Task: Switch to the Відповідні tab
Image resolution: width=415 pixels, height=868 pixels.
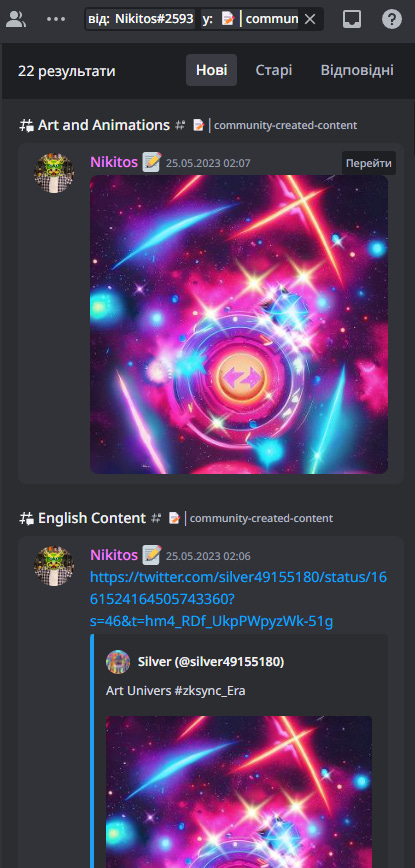Action: tap(357, 70)
